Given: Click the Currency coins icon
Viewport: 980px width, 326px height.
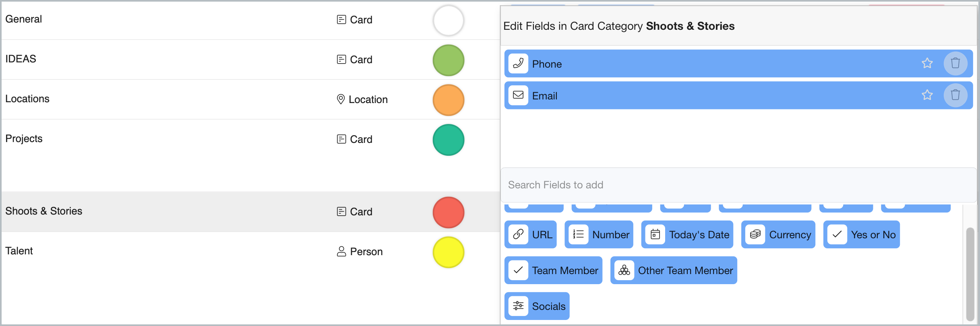Looking at the screenshot, I should tap(755, 235).
